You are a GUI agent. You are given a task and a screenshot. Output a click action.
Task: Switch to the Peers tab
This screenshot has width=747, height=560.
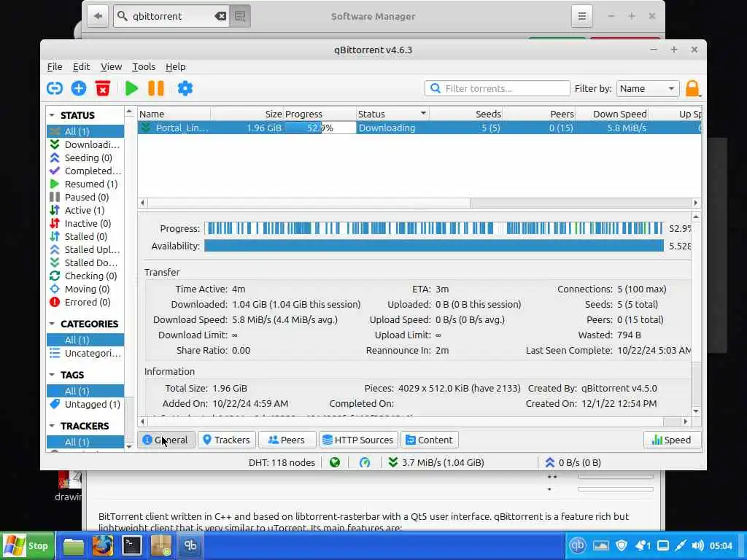click(286, 440)
